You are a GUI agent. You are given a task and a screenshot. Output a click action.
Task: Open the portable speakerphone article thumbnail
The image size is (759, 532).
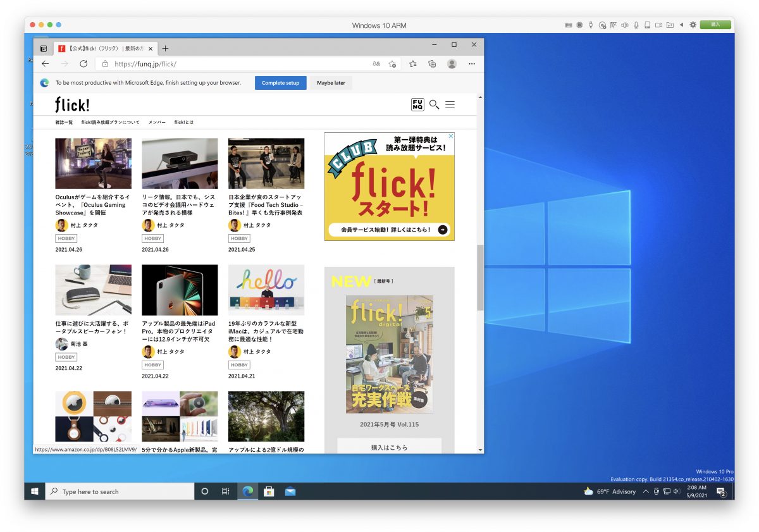tap(93, 290)
